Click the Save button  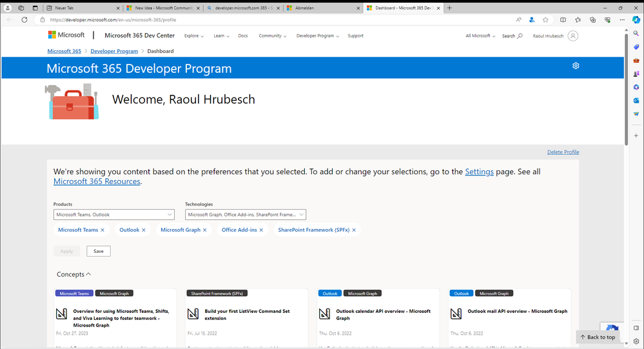tap(99, 251)
